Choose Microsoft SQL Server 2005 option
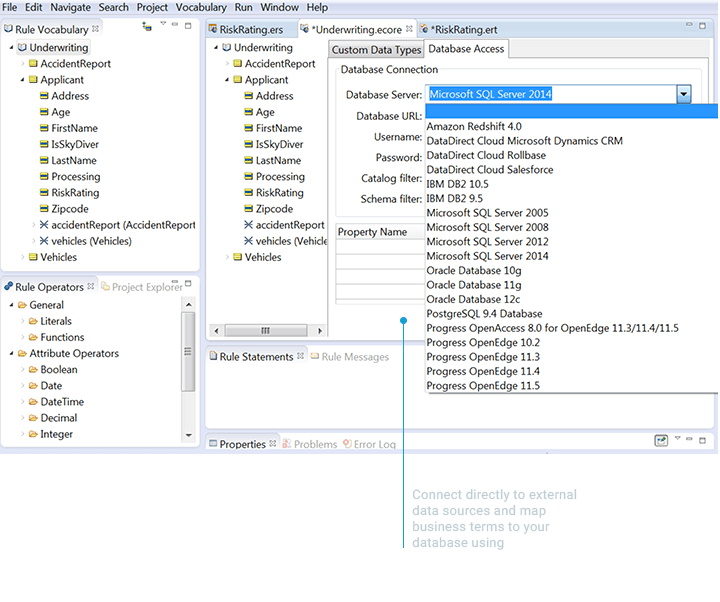Viewport: 720px width, 602px height. 487,213
